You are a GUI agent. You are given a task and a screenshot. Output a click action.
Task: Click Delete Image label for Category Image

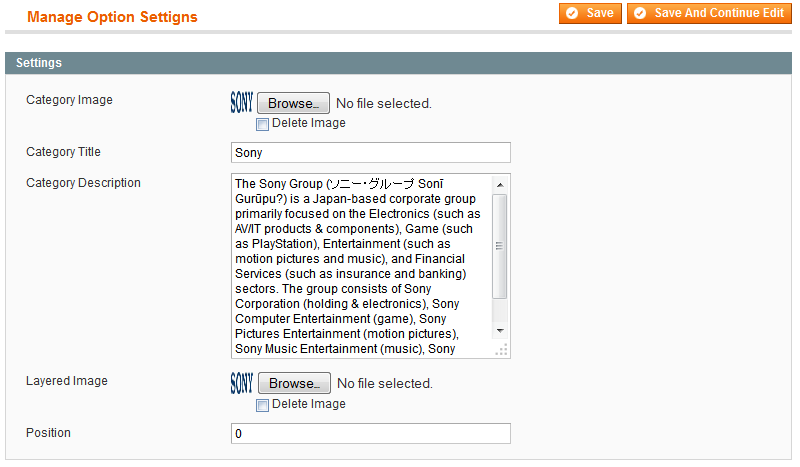tap(309, 123)
